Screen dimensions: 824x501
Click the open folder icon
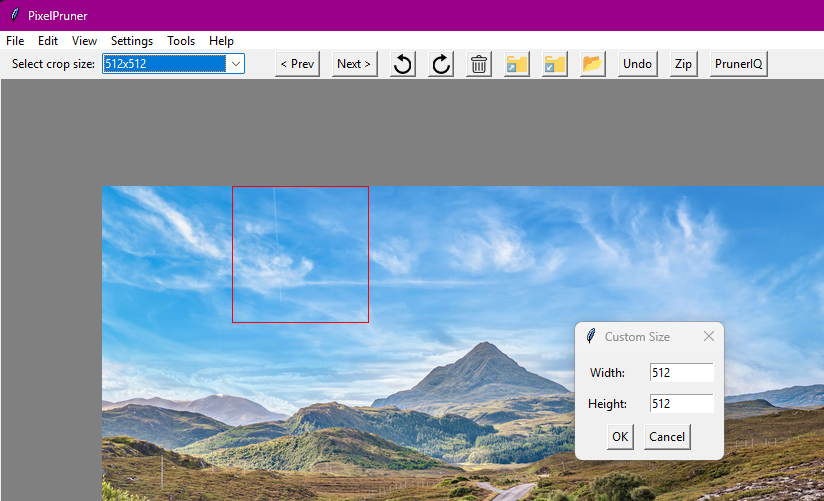(x=593, y=64)
